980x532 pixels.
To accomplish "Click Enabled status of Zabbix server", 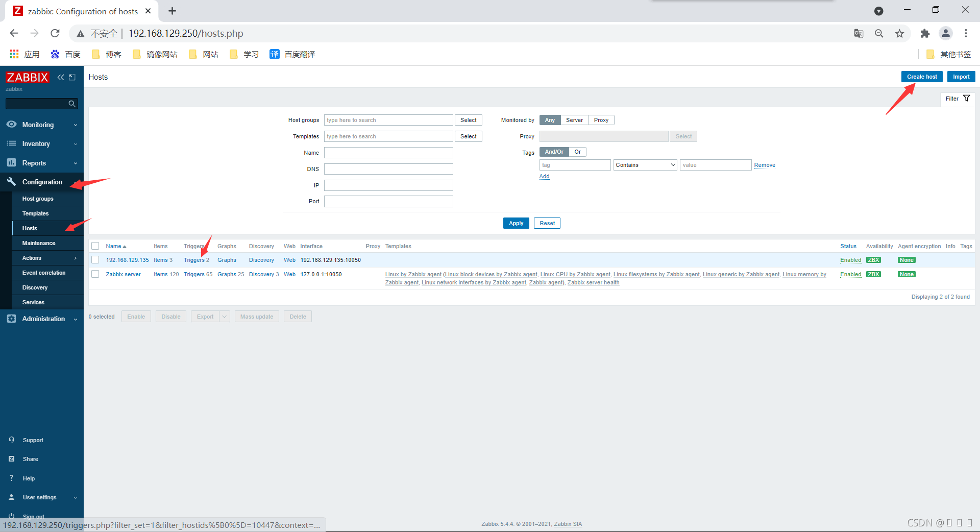I will (x=850, y=274).
